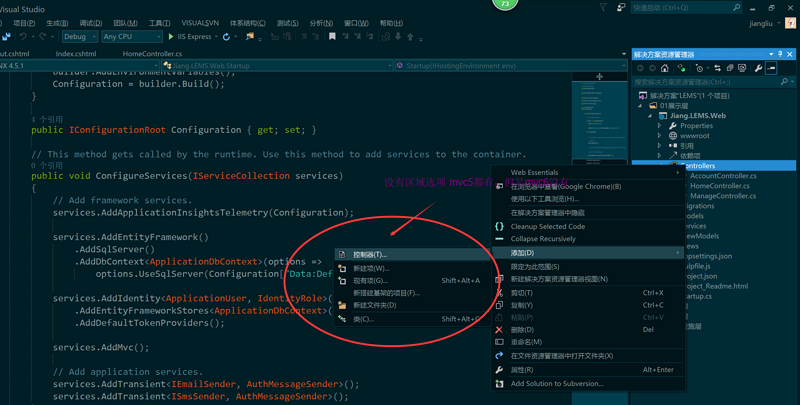Image resolution: width=800 pixels, height=405 pixels.
Task: Select the 解决方案"LEMS" root node
Action: [x=689, y=95]
